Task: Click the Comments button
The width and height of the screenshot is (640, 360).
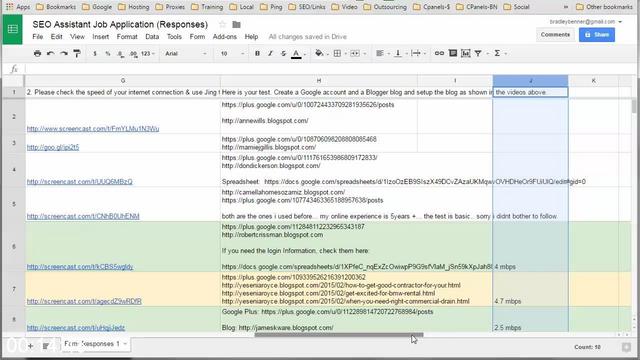Action: click(x=555, y=35)
